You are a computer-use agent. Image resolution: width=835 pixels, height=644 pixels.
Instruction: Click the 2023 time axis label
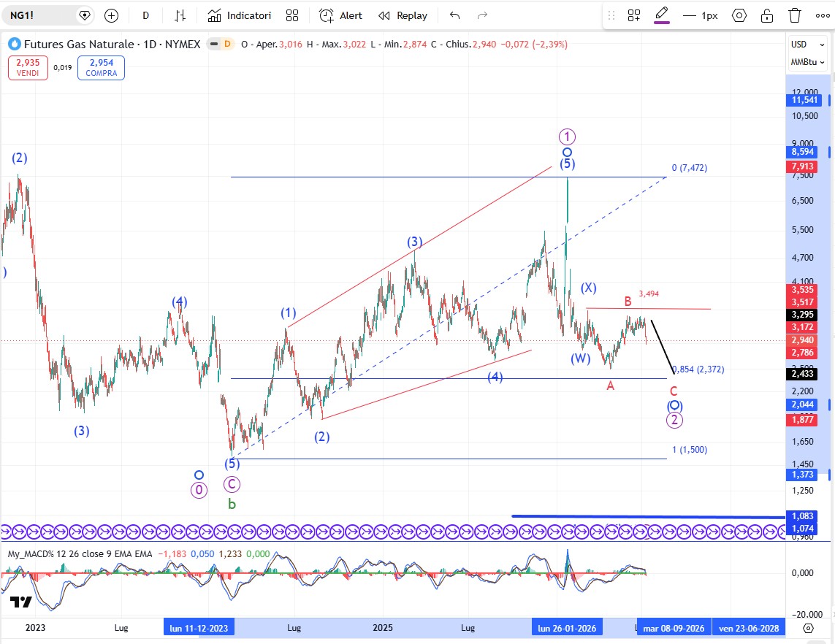(x=36, y=628)
